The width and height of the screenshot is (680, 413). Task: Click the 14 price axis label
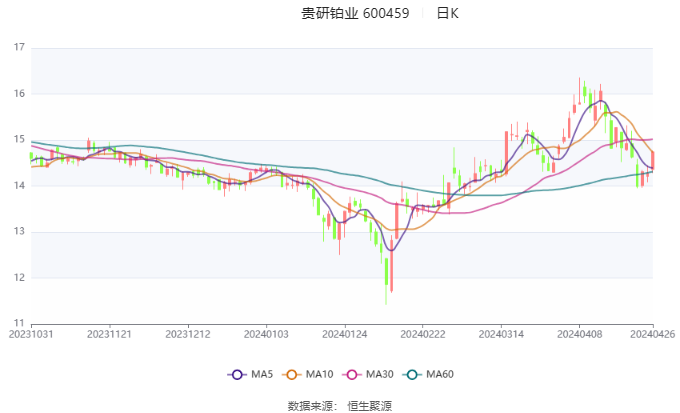tap(19, 186)
